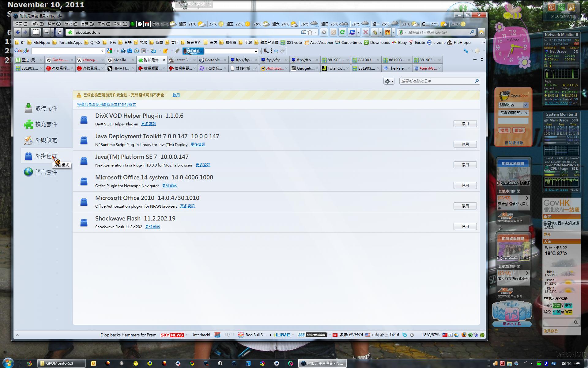
Task: Click the green reload page icon
Action: (342, 32)
